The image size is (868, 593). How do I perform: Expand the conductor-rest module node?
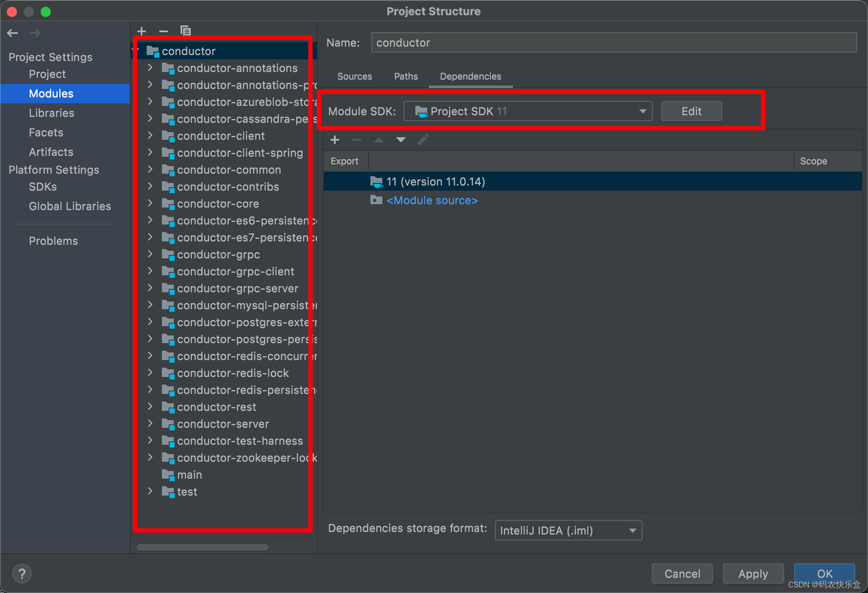pos(150,407)
